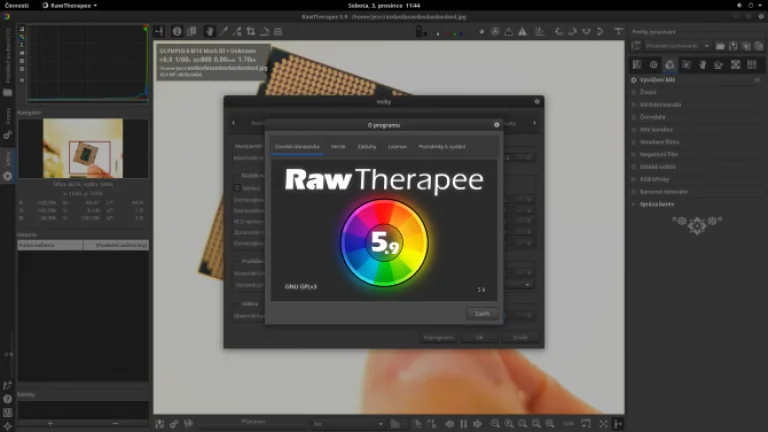This screenshot has height=432, width=768.
Task: Toggle before/after view icon in top toolbar
Action: tap(192, 31)
